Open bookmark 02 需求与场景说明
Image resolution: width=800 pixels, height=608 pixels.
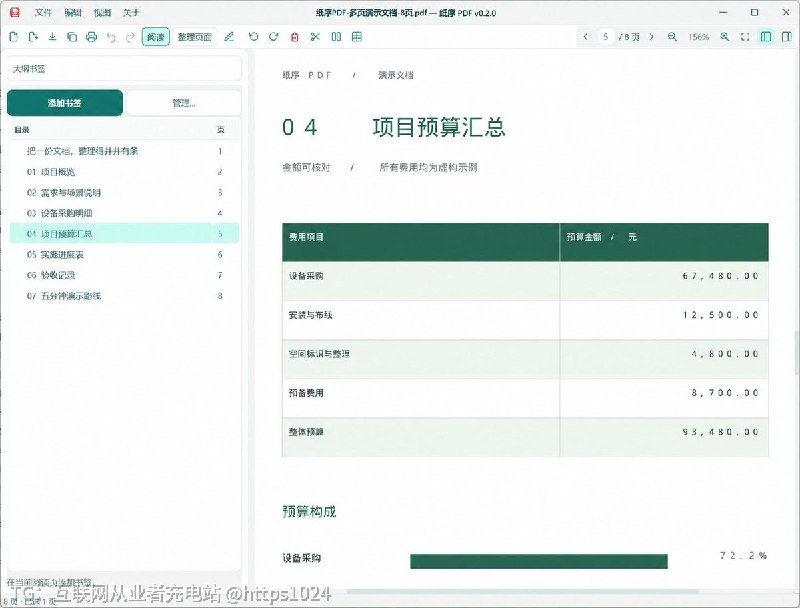coord(124,192)
